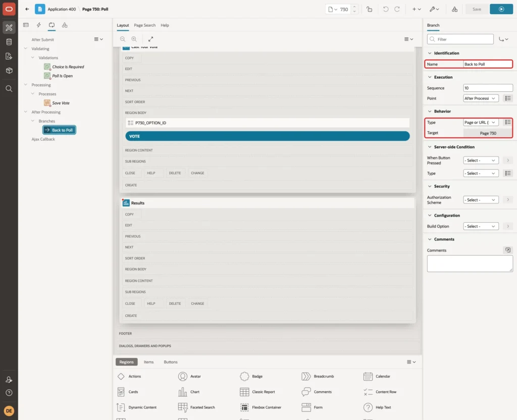Open the Behavior Type dropdown
This screenshot has width=517, height=420.
pos(481,122)
